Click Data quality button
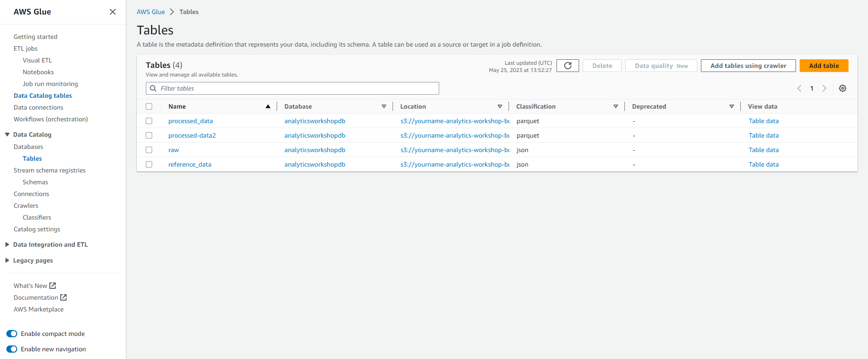 [x=661, y=66]
